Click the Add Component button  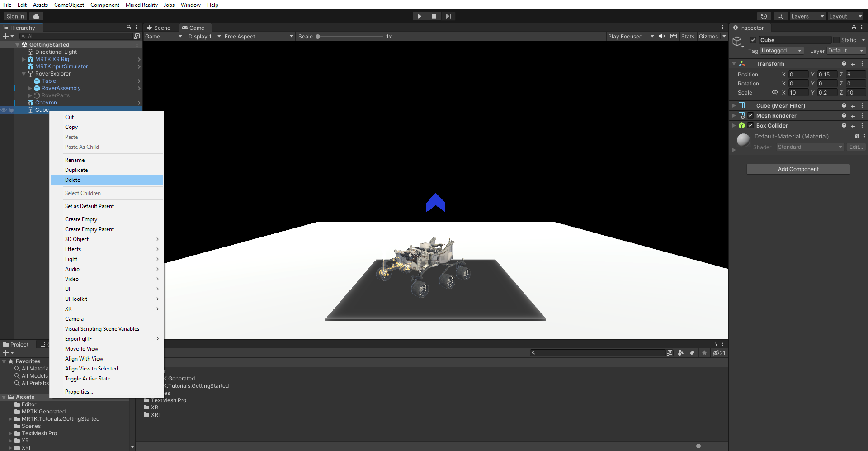pyautogui.click(x=798, y=169)
